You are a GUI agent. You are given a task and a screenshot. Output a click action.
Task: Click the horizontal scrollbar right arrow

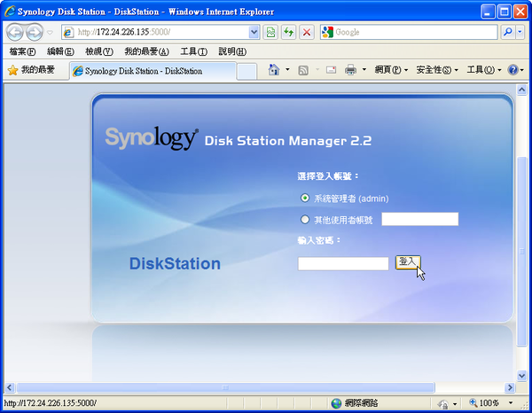(x=509, y=387)
